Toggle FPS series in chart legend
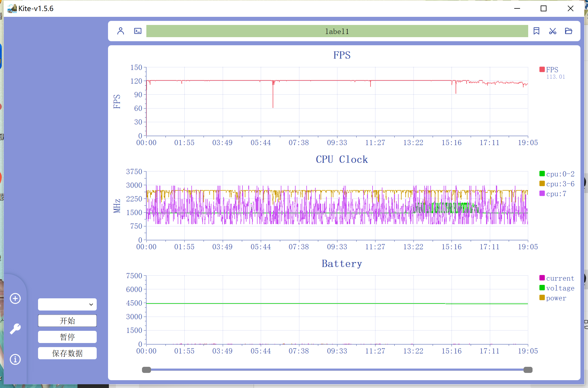 [549, 70]
